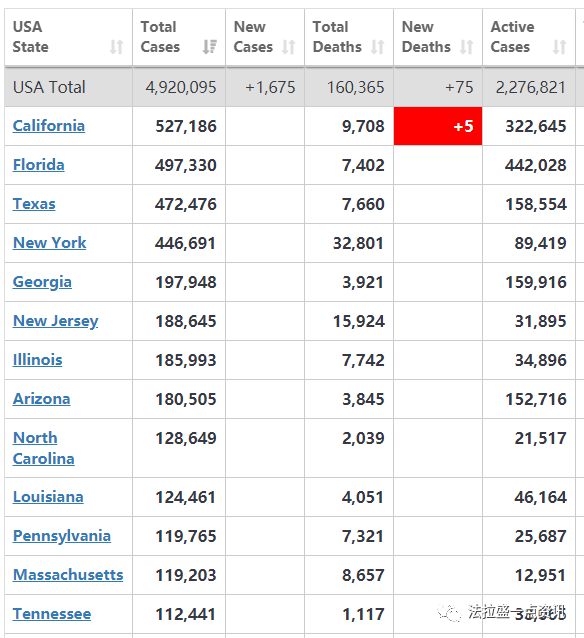This screenshot has height=638, width=584.
Task: Click the Total Deaths sort arrows icon
Action: coord(378,47)
